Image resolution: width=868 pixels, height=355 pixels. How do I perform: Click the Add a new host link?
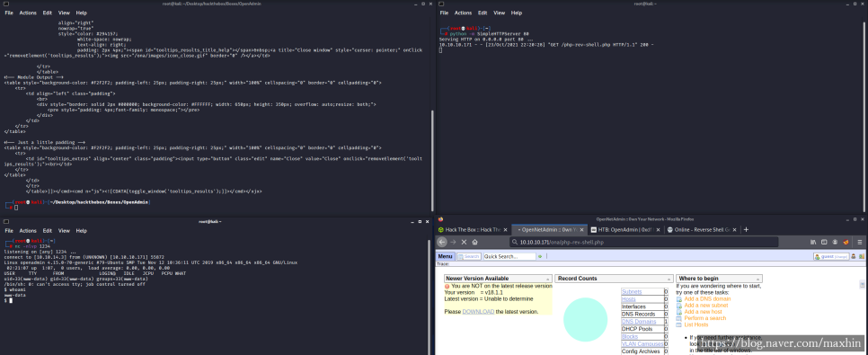703,312
